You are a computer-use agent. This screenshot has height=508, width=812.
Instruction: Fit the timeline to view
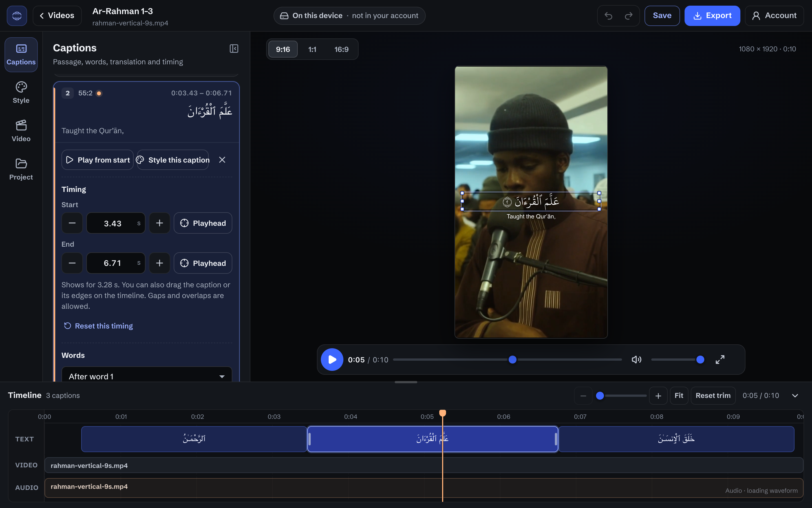[x=679, y=395]
